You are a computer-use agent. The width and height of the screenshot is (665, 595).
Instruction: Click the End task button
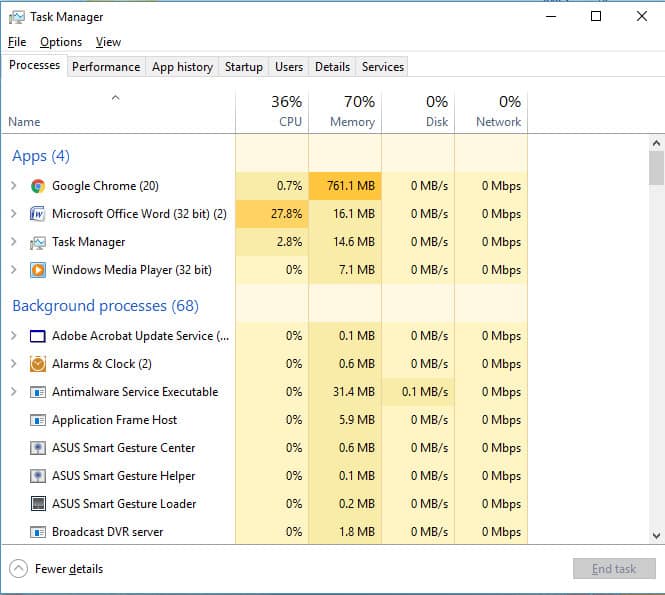614,569
